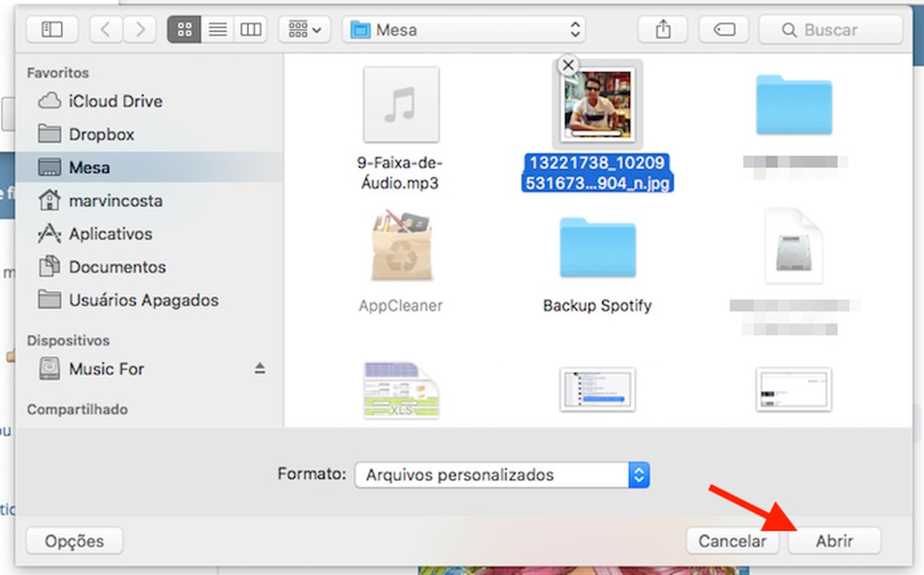This screenshot has width=924, height=575.
Task: Click the Opções button
Action: (x=74, y=541)
